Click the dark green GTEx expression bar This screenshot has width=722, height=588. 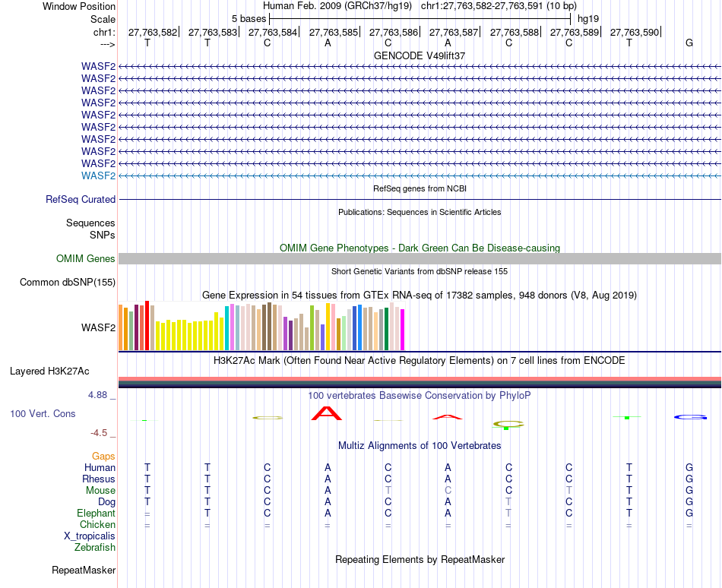386,329
